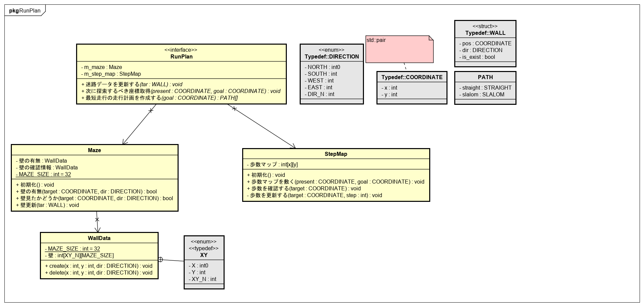Click the nesting connector between WallData and XY
Viewport: 644px width, 307px height.
click(x=171, y=260)
